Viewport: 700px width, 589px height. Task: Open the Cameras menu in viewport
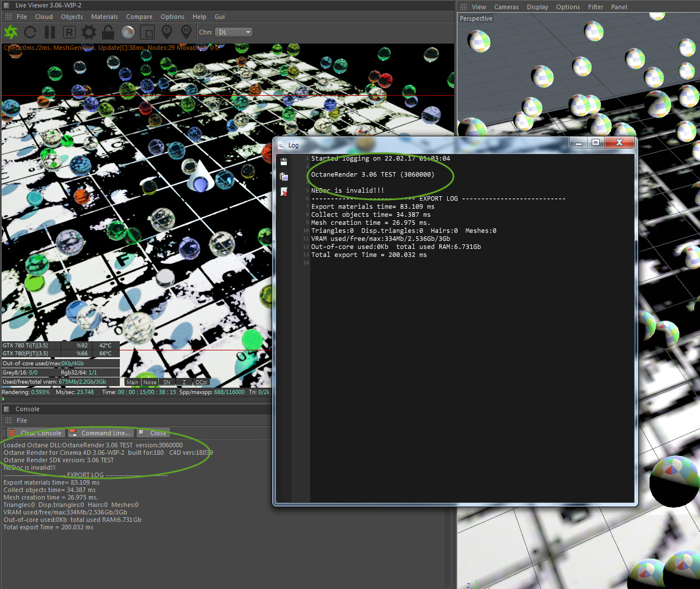[506, 7]
